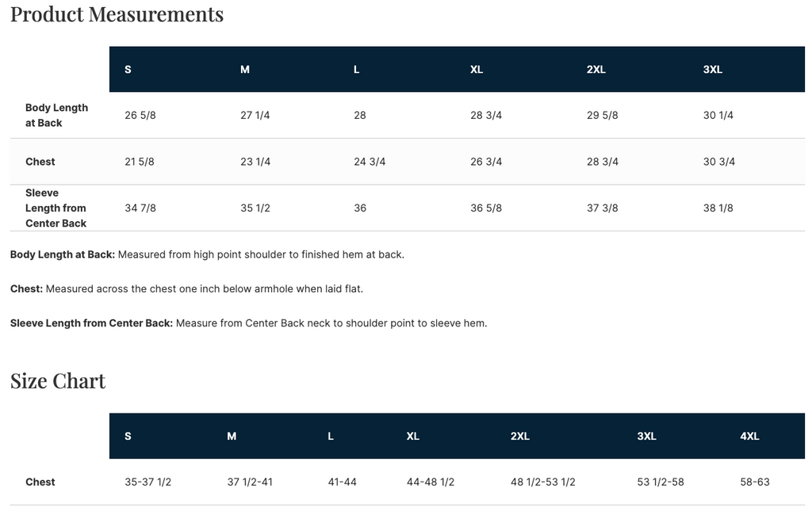This screenshot has height=511, width=812.
Task: Select the 35-37 1/2 chest range cell
Action: (x=148, y=482)
